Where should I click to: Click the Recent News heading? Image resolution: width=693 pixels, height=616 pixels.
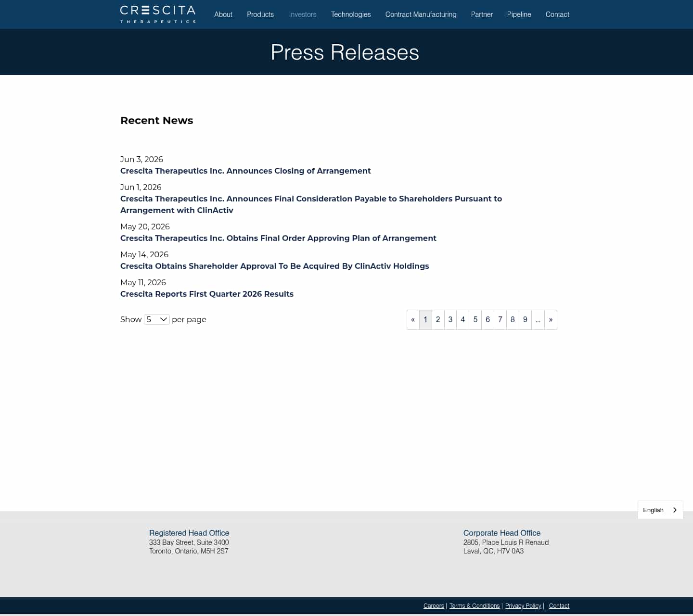(156, 120)
